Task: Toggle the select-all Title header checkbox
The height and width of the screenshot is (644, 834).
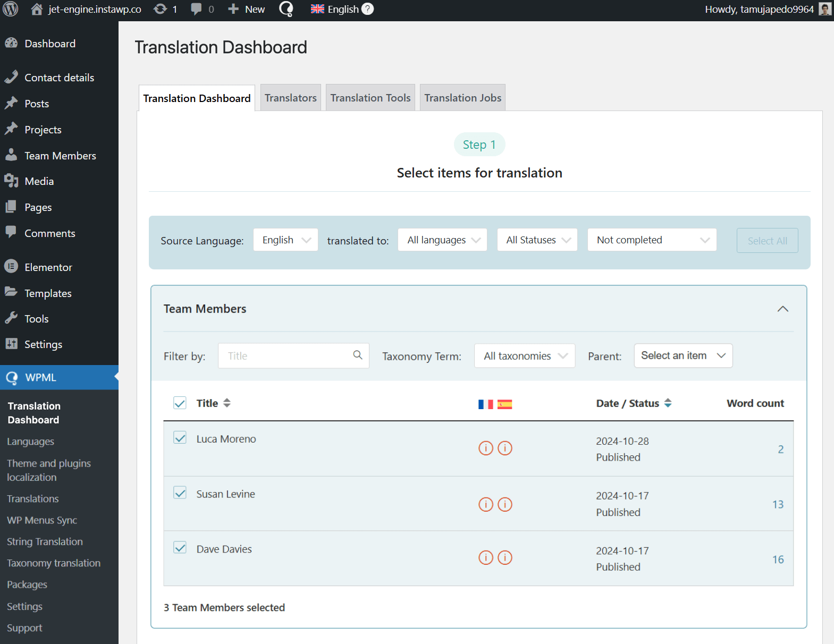Action: click(180, 403)
